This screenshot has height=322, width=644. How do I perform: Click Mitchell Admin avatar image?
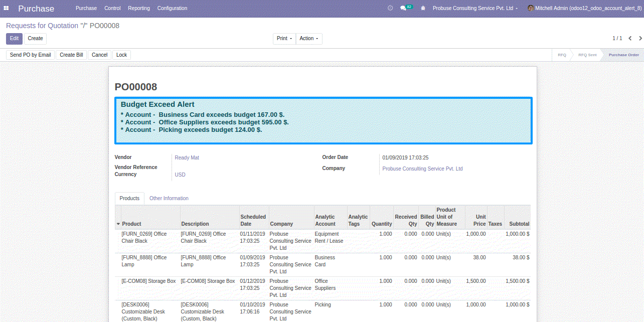[531, 8]
